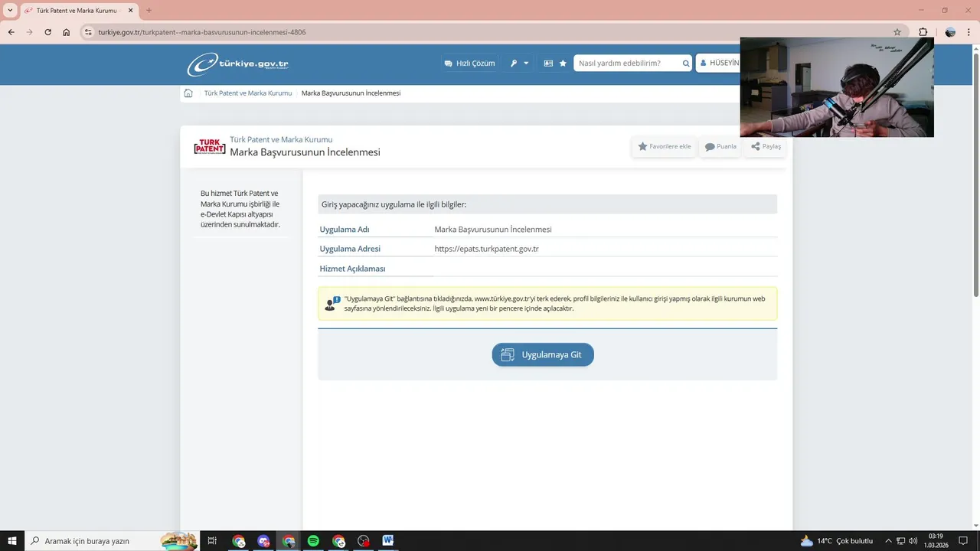Open the Hızlı Çözüm menu
Screen dimensions: 980x551
click(x=469, y=64)
